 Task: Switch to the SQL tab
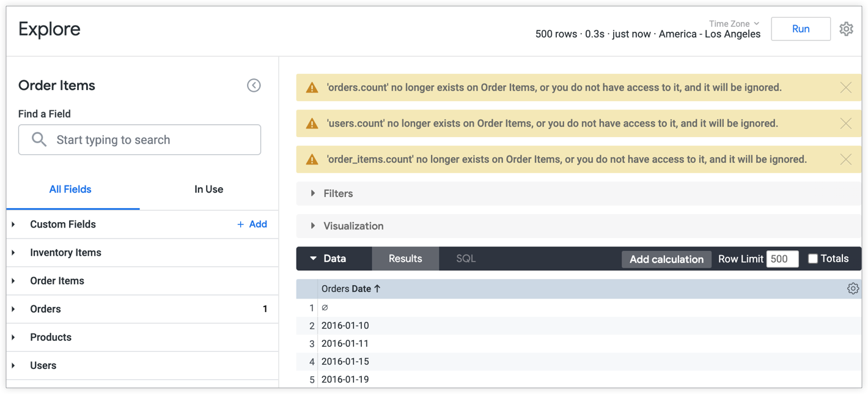(466, 259)
